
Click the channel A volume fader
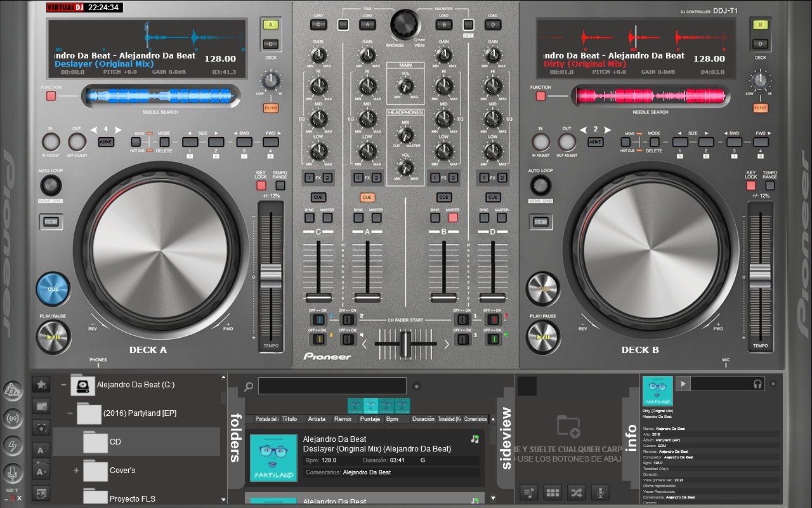(x=367, y=297)
